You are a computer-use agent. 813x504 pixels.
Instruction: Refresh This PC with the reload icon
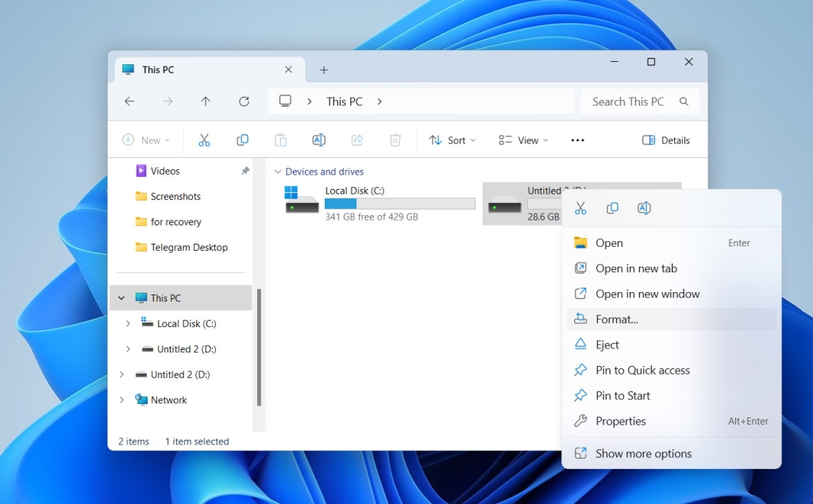(244, 102)
